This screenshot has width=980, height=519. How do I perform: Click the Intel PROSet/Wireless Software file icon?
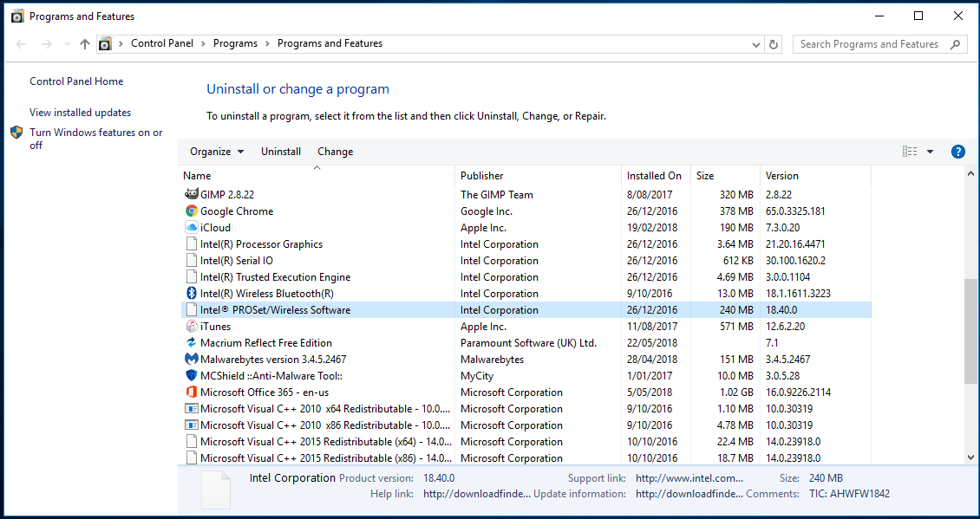coord(192,310)
